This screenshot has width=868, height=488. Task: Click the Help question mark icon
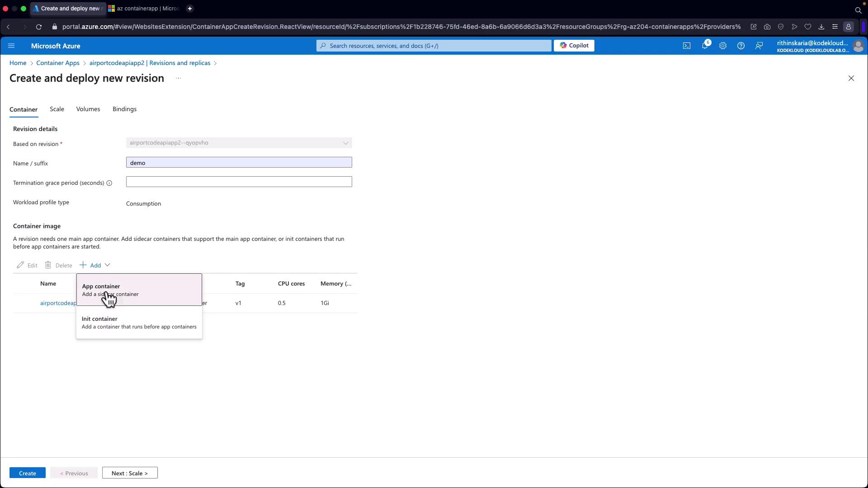[x=741, y=46]
